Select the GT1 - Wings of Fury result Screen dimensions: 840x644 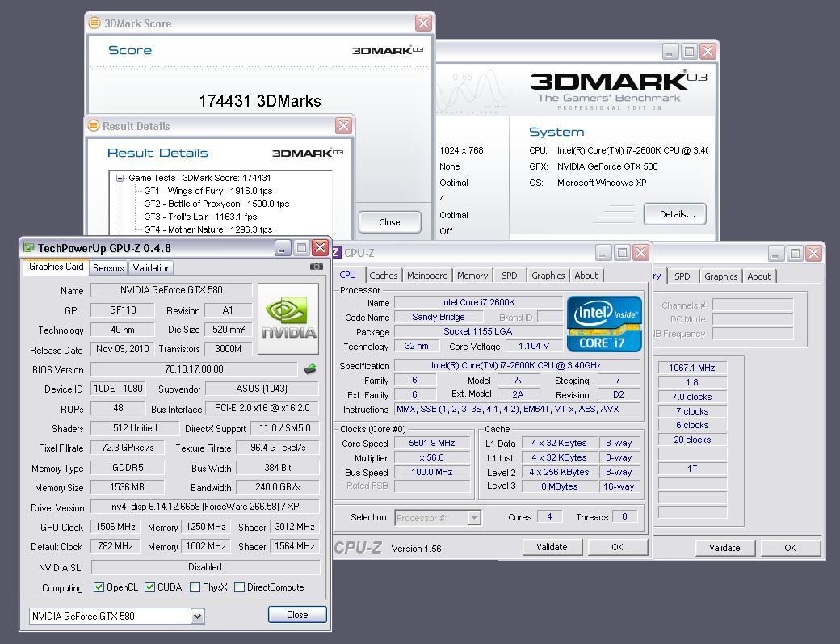coord(208,191)
